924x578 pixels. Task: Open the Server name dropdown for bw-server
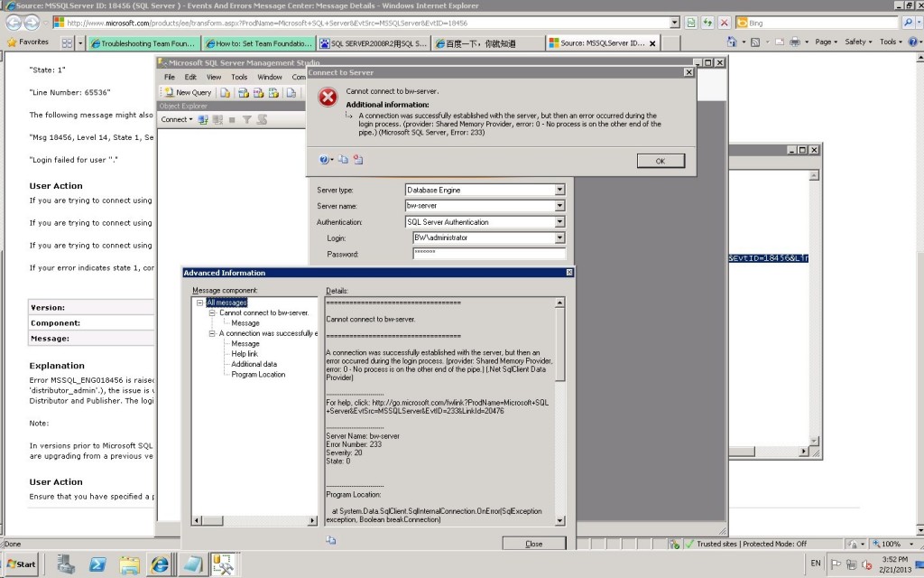(559, 206)
